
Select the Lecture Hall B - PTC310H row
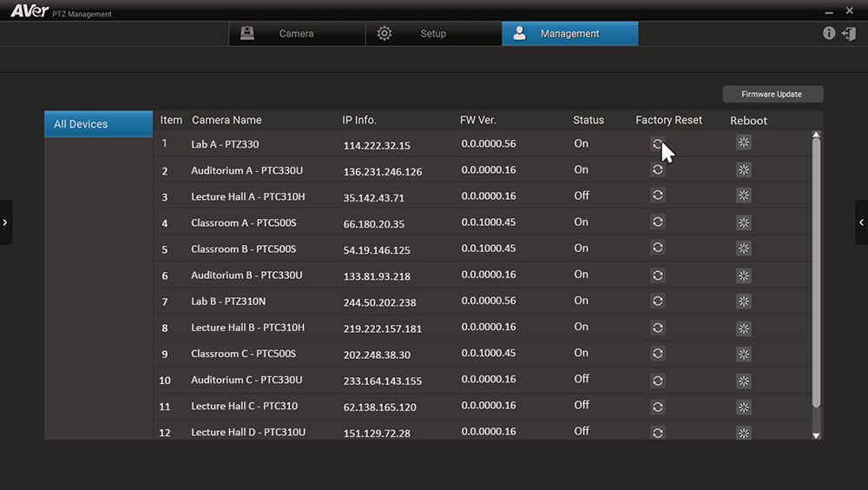pos(247,328)
